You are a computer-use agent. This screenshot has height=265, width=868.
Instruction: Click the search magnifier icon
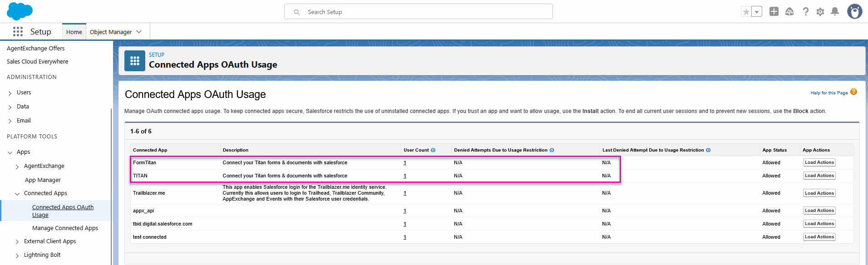(297, 12)
